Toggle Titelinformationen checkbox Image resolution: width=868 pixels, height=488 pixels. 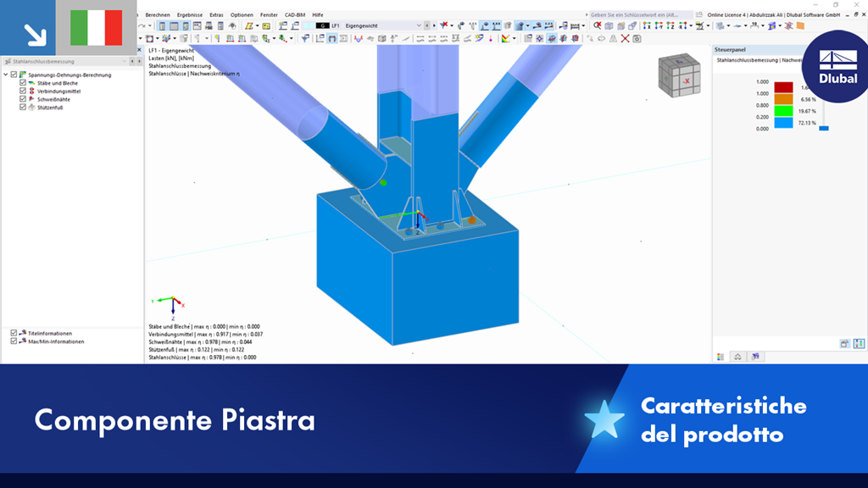(x=14, y=333)
